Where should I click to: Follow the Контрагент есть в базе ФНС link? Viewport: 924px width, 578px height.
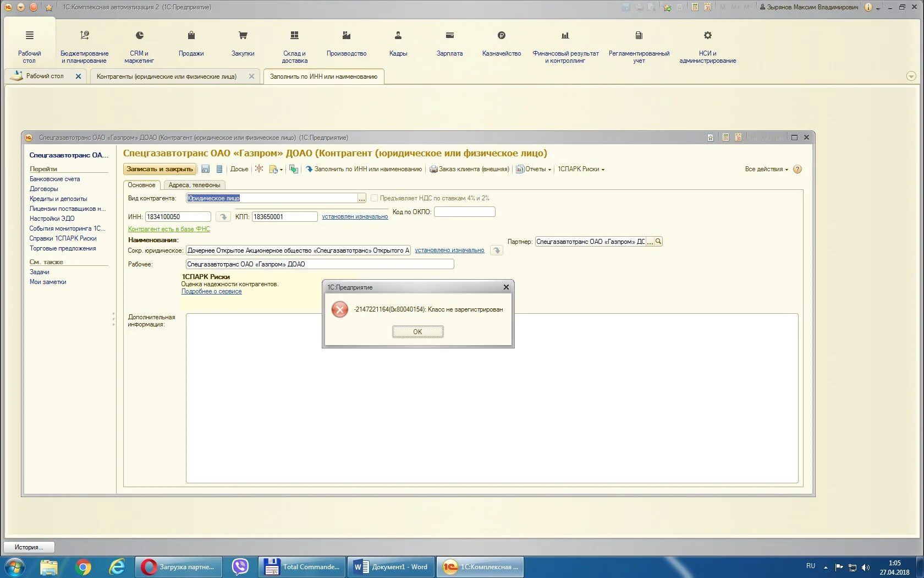(x=169, y=229)
